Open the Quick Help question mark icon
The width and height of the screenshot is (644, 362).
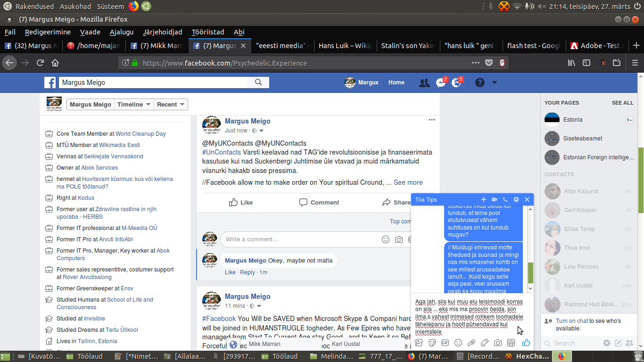(x=480, y=82)
